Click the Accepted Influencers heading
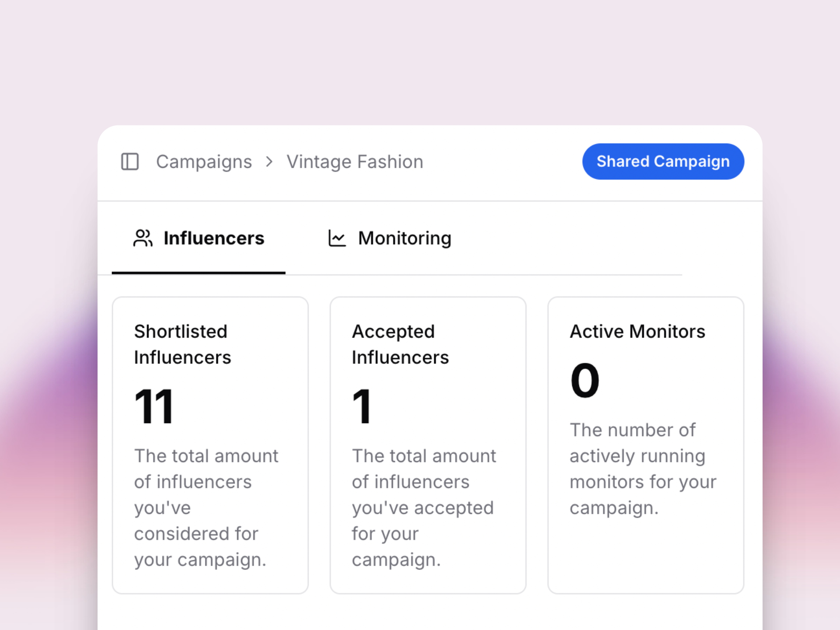 click(x=400, y=344)
